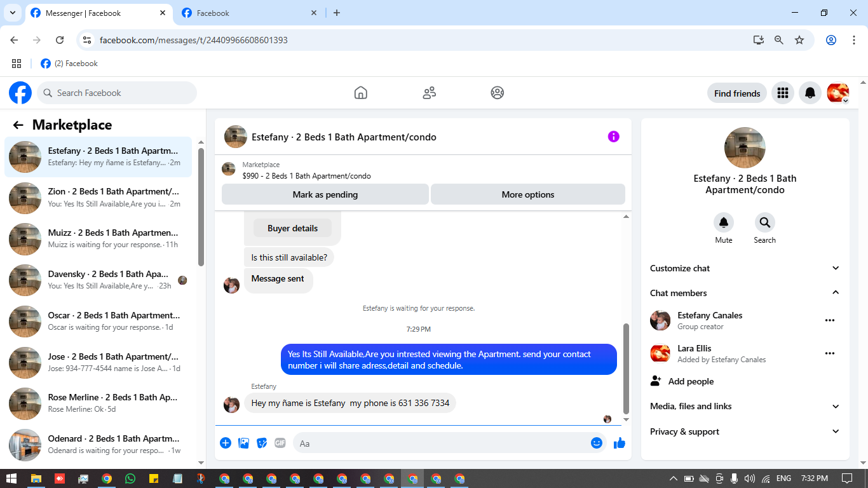Screen dimensions: 868x488
Task: Open Chrome three-dot menu
Action: [854, 40]
